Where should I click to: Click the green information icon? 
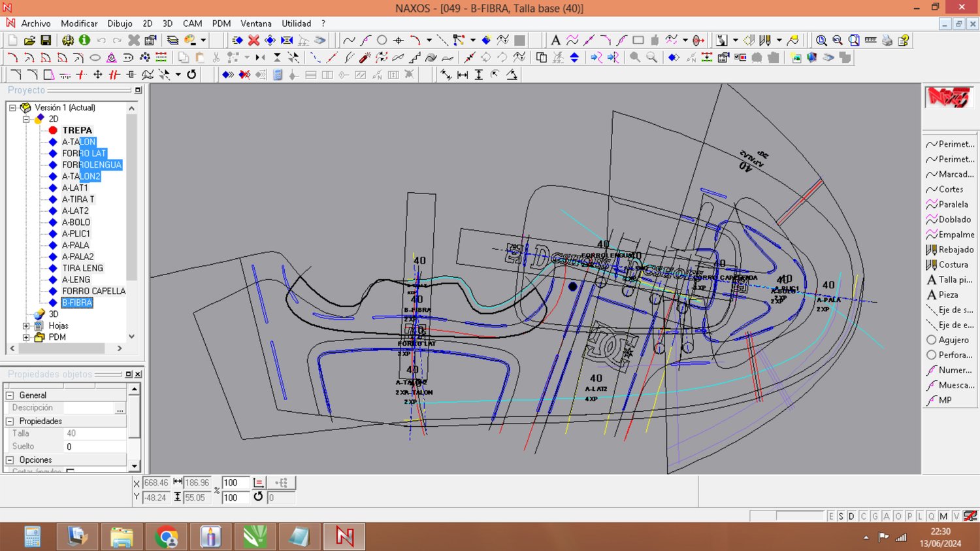[84, 41]
